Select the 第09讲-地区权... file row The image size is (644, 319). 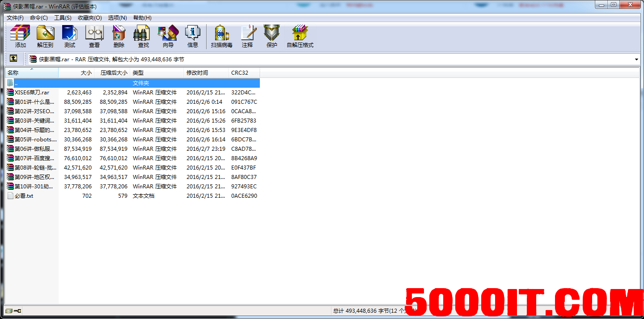(x=133, y=177)
